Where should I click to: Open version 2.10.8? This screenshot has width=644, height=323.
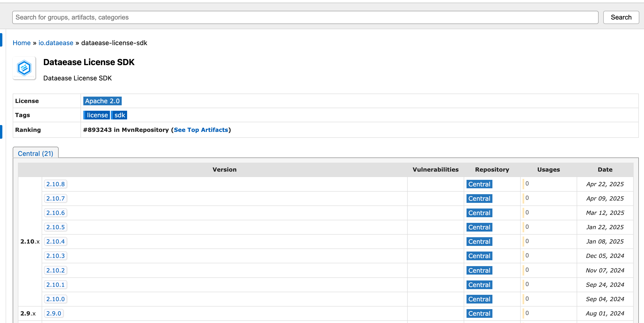[x=56, y=184]
